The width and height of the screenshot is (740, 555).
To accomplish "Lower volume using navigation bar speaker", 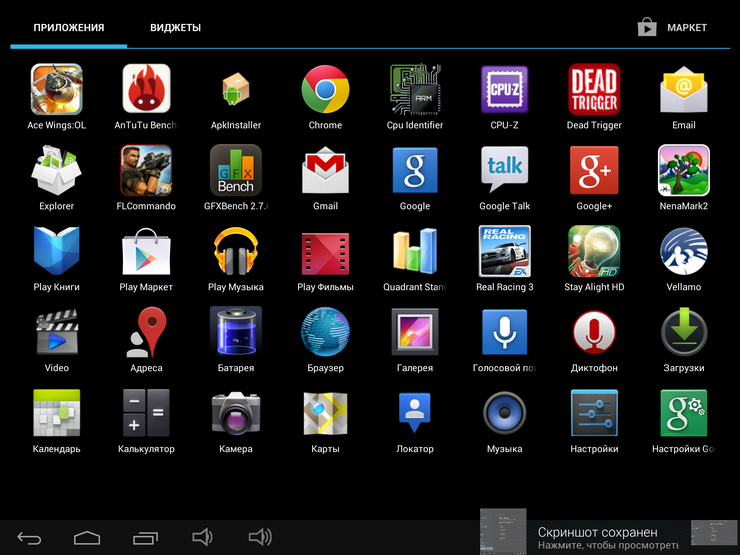I will coord(203,537).
